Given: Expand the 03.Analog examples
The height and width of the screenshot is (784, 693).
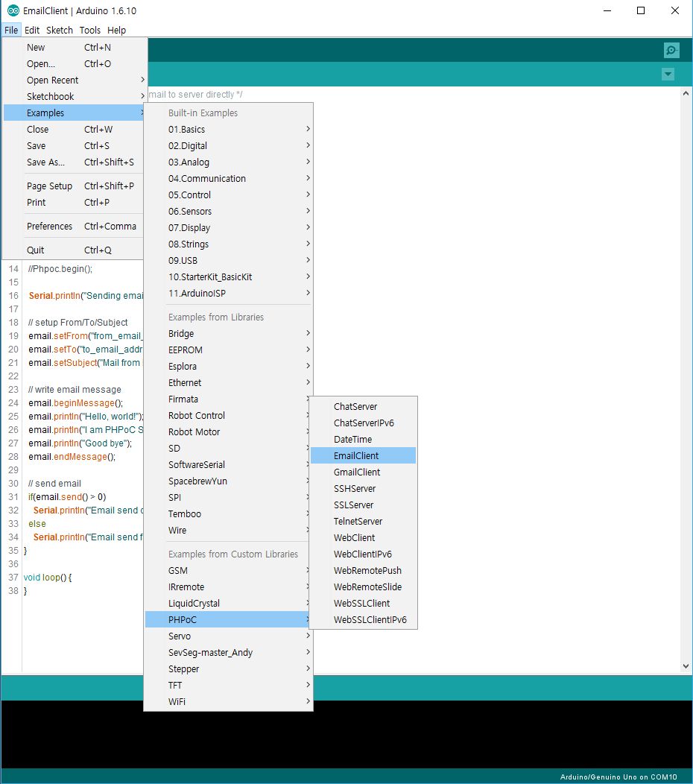Looking at the screenshot, I should [x=229, y=162].
